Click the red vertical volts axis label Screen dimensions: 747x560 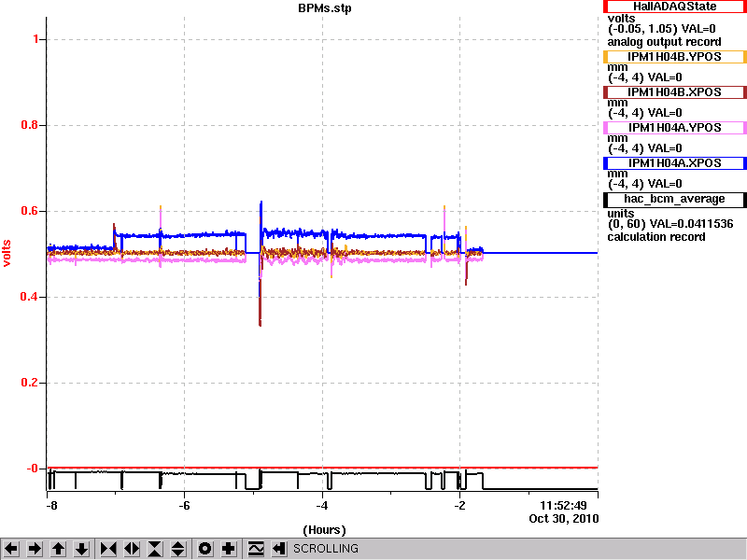[x=7, y=253]
